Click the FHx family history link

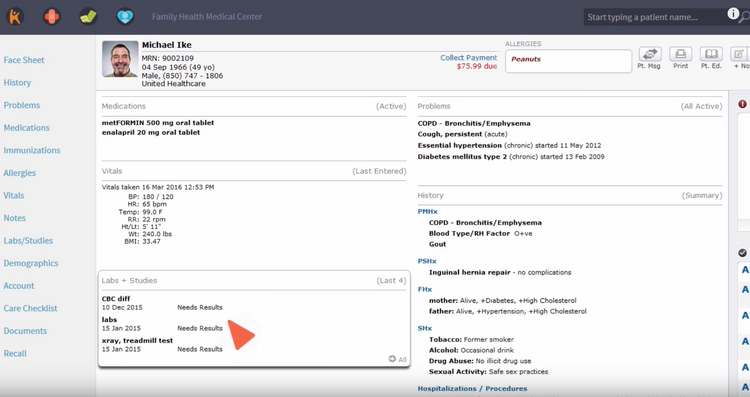tap(425, 289)
